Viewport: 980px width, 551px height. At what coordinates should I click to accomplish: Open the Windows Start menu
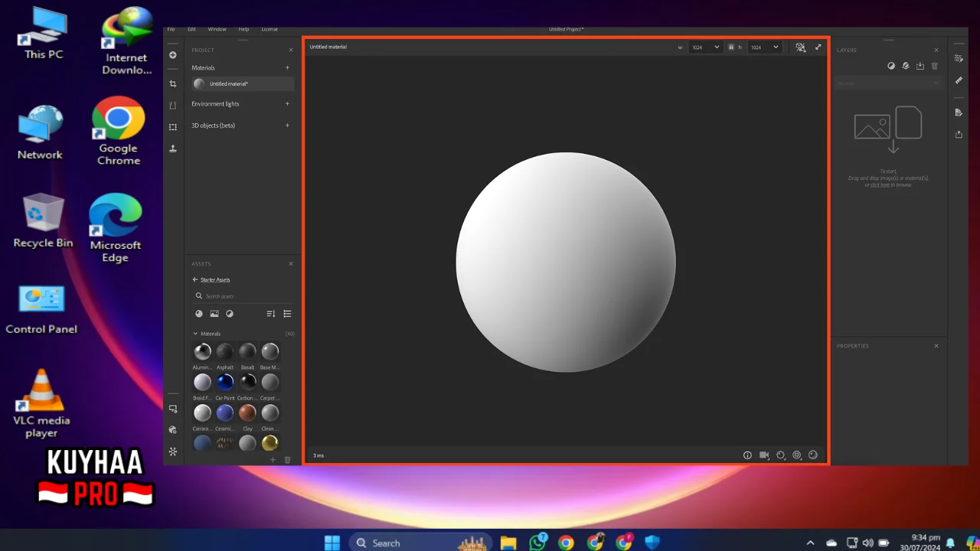[332, 543]
